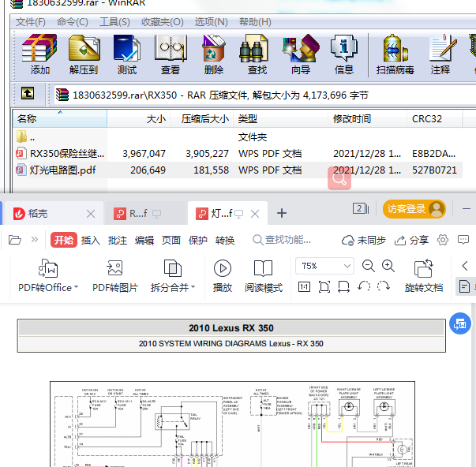Switch to the R...f document tab
This screenshot has height=467, width=476.
tap(144, 214)
